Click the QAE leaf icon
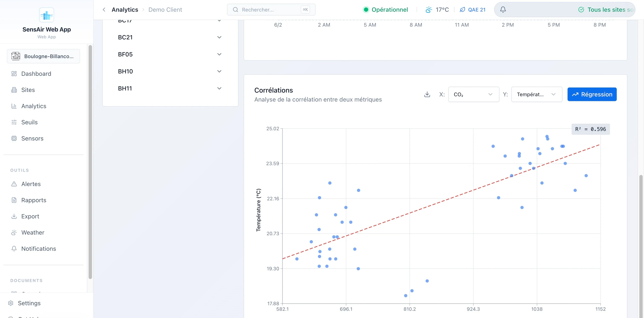This screenshot has height=318, width=644. 463,10
